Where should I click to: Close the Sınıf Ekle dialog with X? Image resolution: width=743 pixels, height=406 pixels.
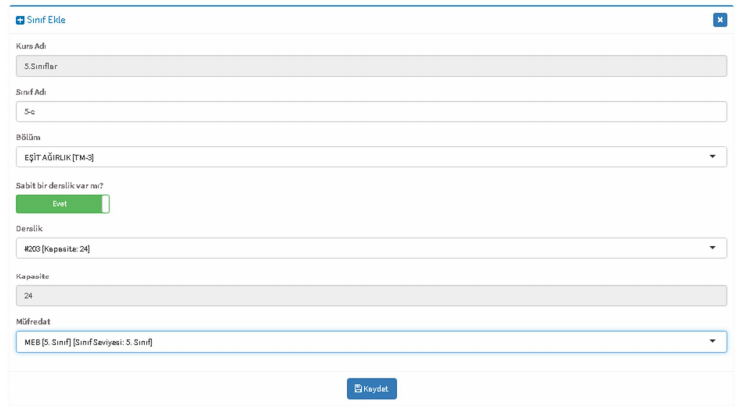[x=720, y=20]
